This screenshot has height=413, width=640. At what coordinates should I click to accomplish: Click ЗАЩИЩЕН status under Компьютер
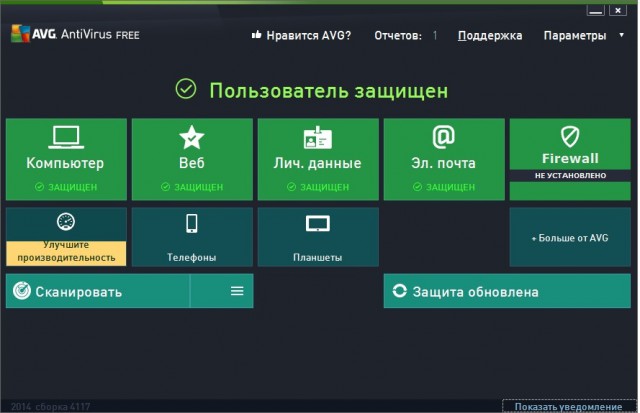pyautogui.click(x=66, y=187)
